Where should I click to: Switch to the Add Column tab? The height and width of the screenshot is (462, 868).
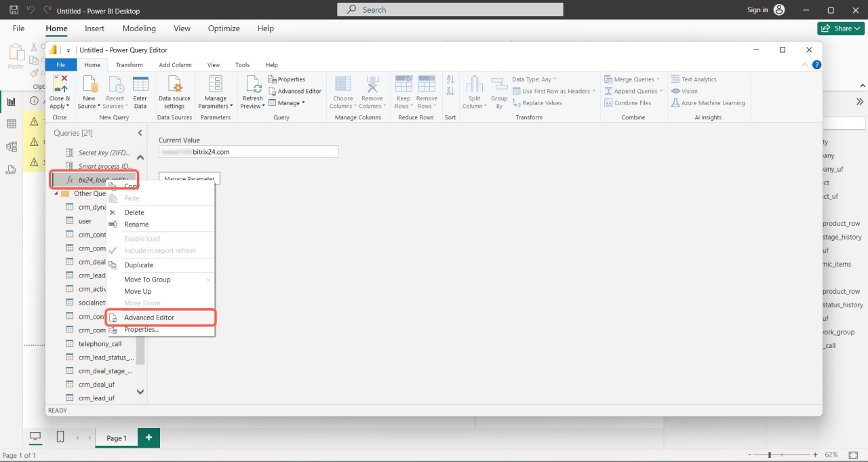coord(175,65)
